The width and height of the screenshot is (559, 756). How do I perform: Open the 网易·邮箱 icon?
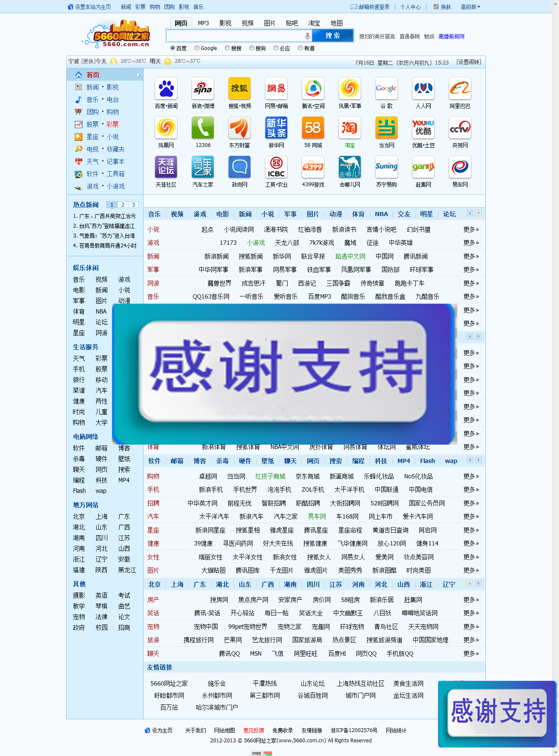point(277,88)
